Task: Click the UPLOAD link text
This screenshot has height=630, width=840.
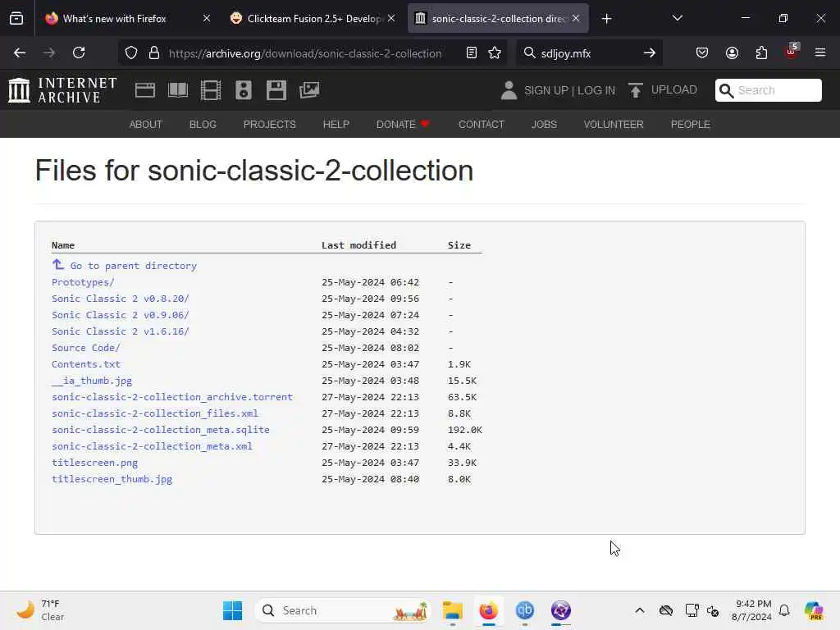Action: tap(674, 89)
